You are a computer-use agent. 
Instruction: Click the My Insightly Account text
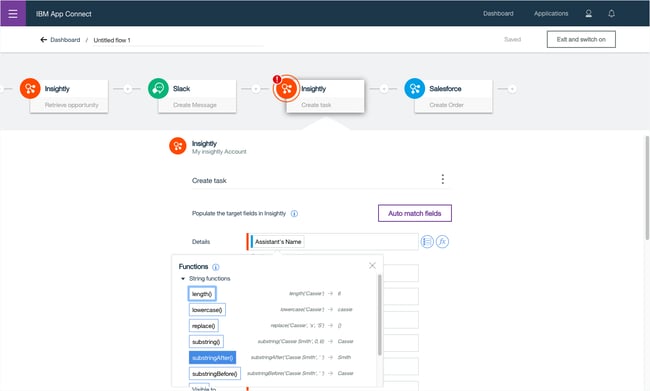pos(219,152)
